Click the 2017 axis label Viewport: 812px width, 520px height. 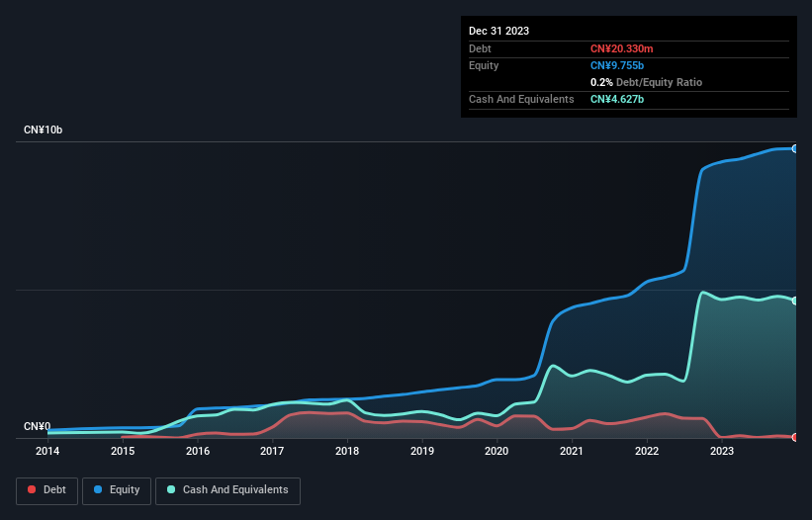(272, 451)
